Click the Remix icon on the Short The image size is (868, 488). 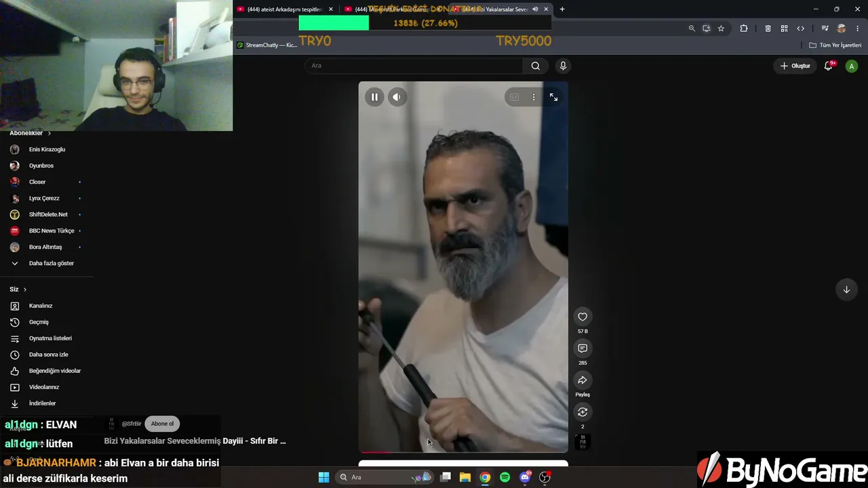(x=583, y=412)
